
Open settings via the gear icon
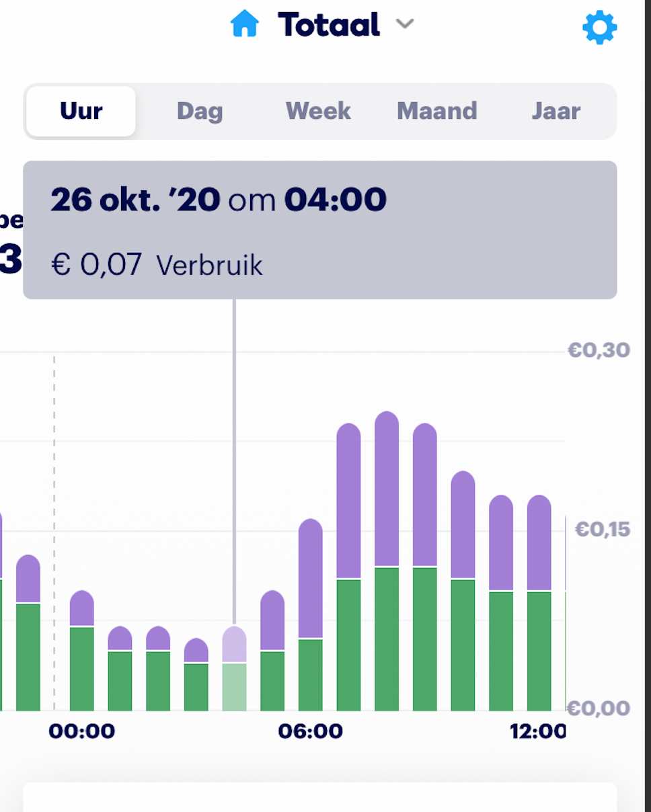(599, 28)
